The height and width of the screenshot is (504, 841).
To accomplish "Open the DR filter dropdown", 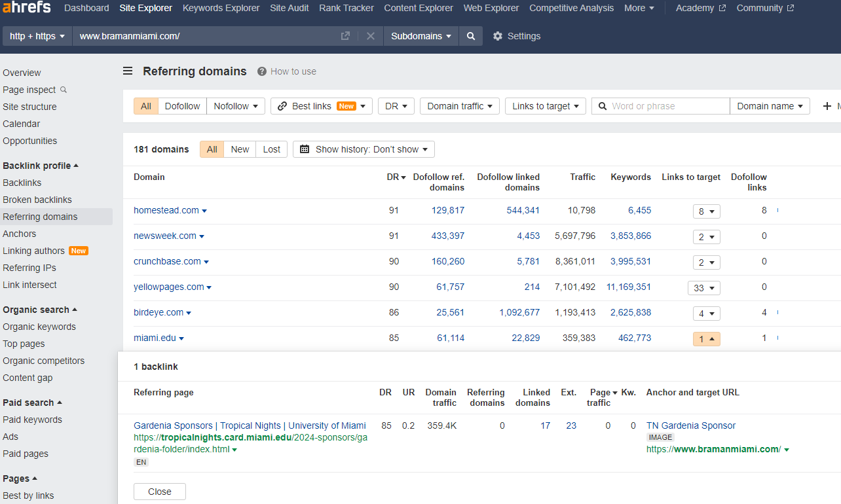I will click(396, 106).
